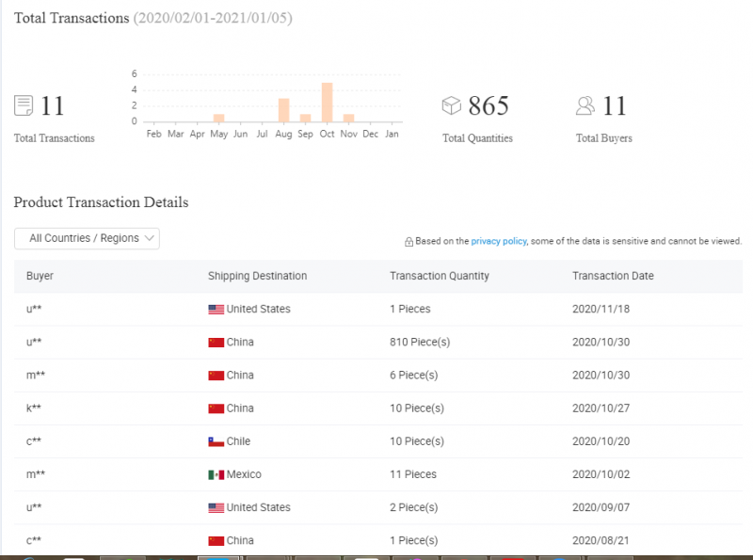The height and width of the screenshot is (560, 753).
Task: Click the Total Transactions document icon
Action: [24, 105]
